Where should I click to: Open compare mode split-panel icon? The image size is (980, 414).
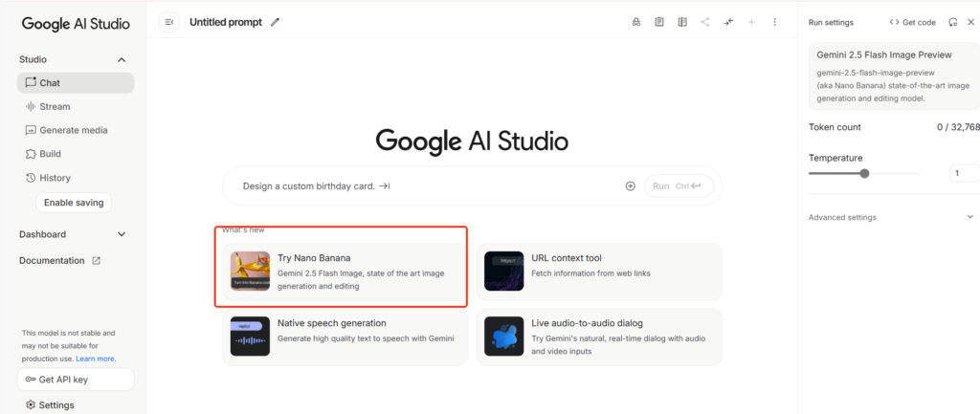pyautogui.click(x=681, y=22)
